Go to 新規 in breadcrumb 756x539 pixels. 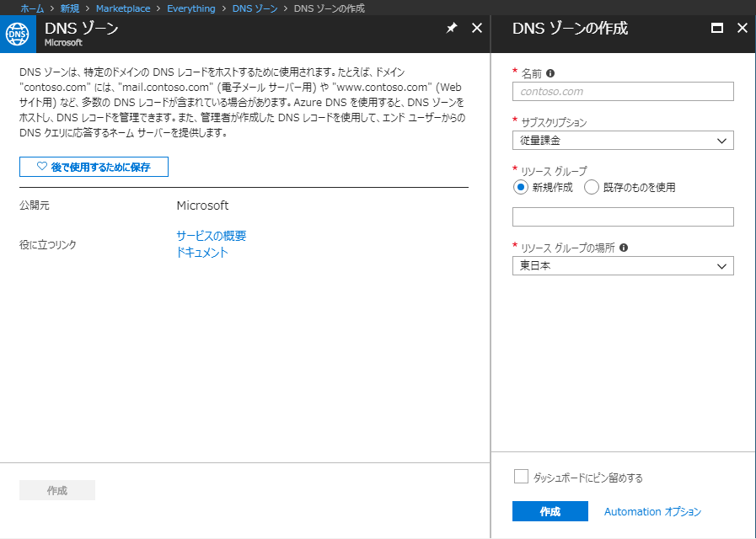(x=70, y=8)
